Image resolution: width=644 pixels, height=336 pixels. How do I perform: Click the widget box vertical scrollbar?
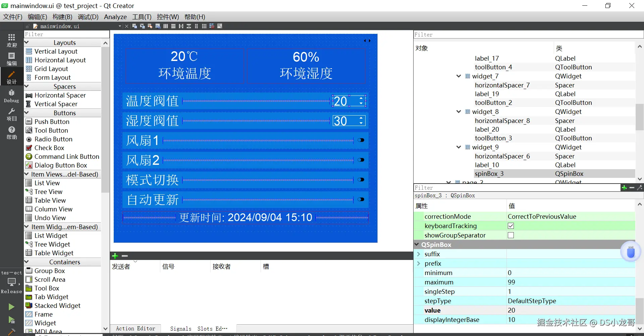105,120
